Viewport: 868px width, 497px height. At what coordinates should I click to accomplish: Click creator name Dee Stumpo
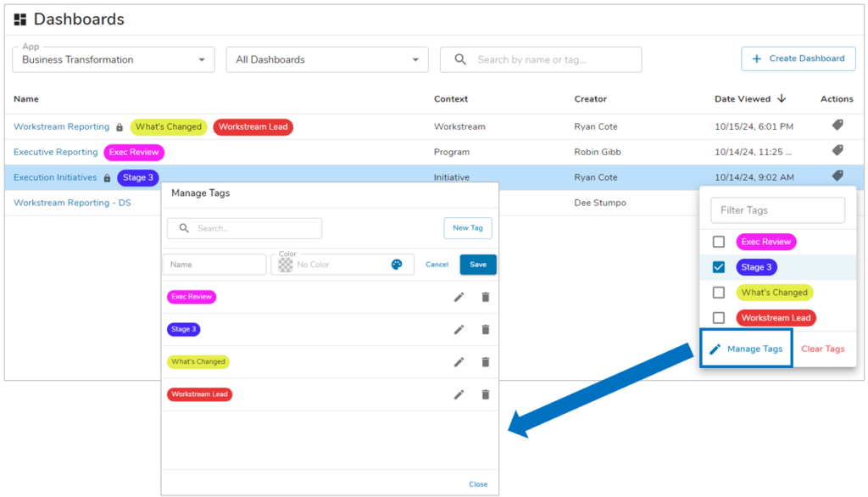click(x=600, y=203)
